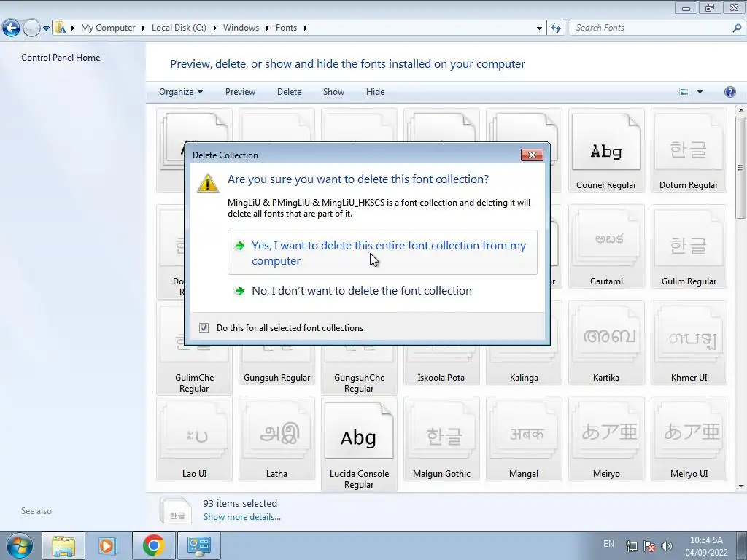
Task: Go back with the Back arrow
Action: pos(12,28)
